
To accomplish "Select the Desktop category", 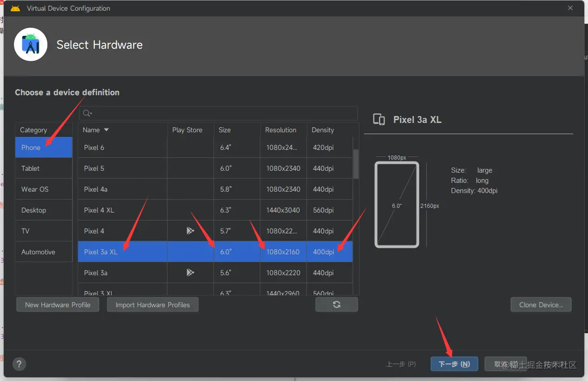I will 44,210.
